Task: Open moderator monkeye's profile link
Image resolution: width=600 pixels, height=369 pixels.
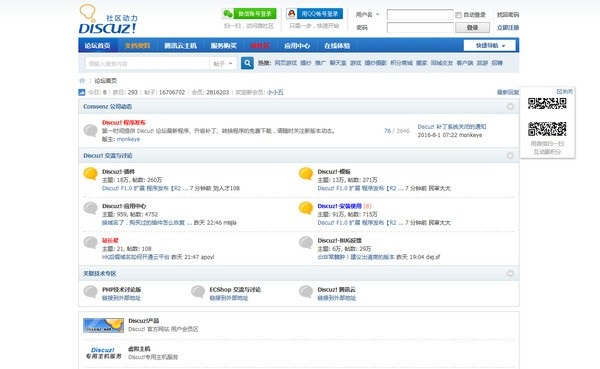Action: pyautogui.click(x=128, y=139)
